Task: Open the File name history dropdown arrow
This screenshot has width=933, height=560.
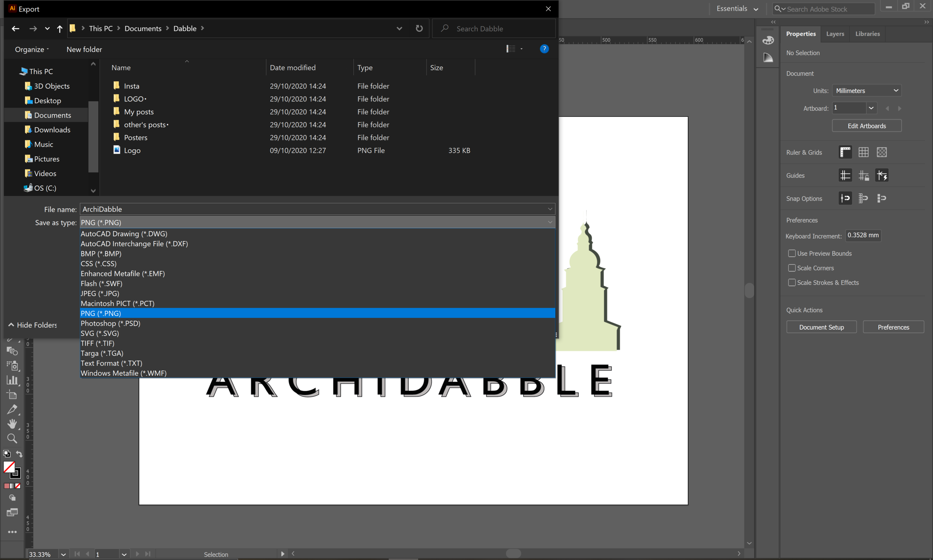Action: [550, 209]
